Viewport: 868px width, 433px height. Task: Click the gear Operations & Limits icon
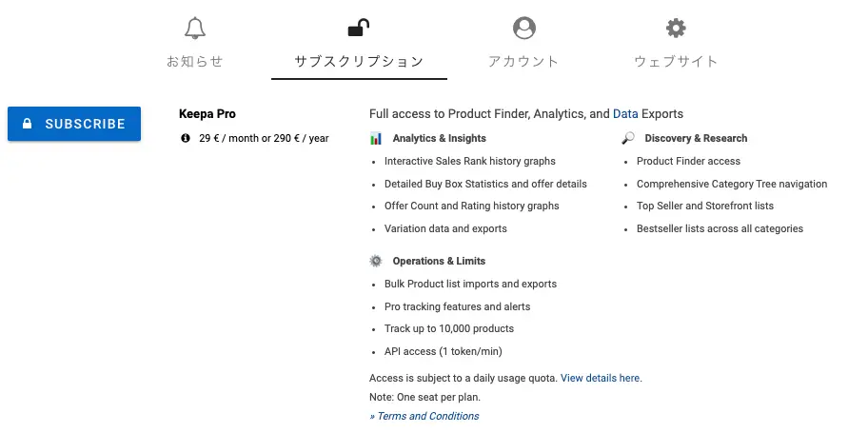[x=376, y=261]
